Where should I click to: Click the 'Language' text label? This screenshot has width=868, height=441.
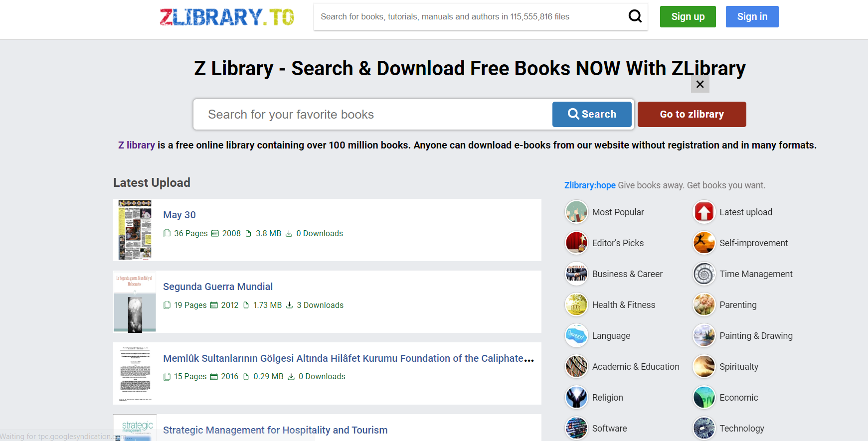pyautogui.click(x=611, y=336)
